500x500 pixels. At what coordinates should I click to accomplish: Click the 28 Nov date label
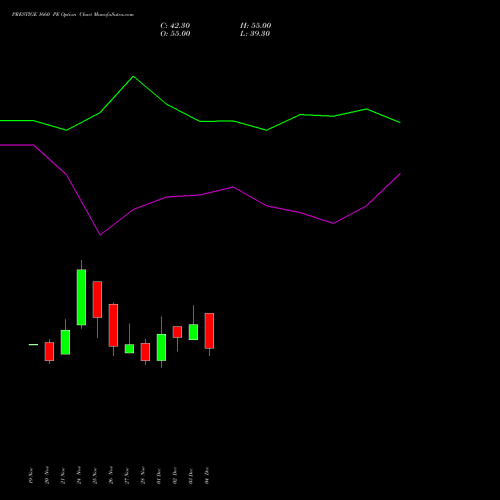(x=143, y=475)
